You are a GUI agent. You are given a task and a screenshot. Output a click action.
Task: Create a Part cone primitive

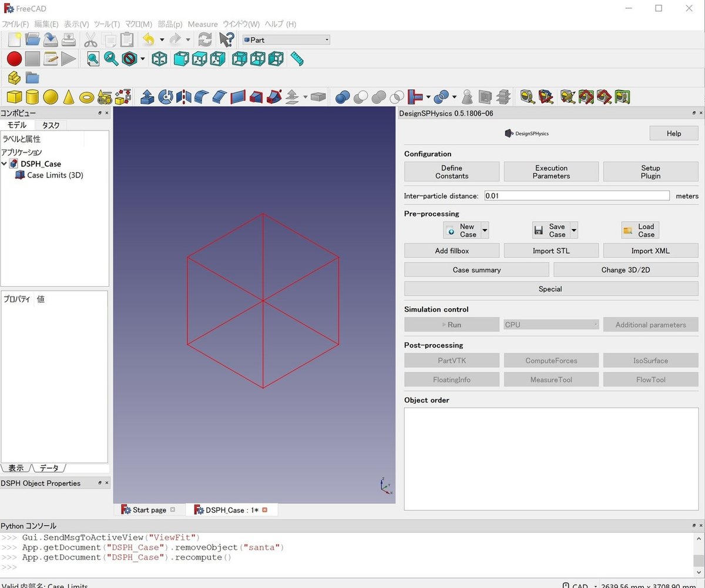pos(69,97)
